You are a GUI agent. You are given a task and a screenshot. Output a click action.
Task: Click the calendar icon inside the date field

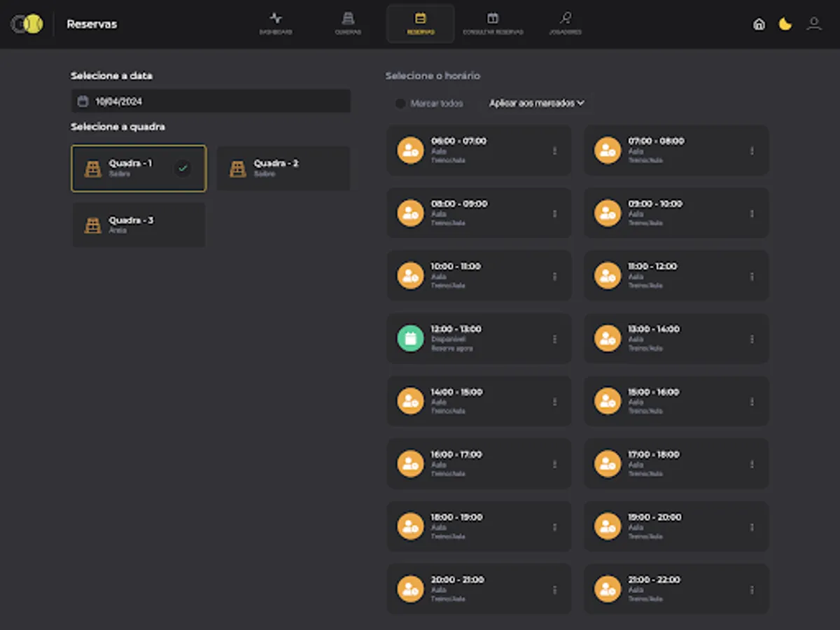[82, 101]
